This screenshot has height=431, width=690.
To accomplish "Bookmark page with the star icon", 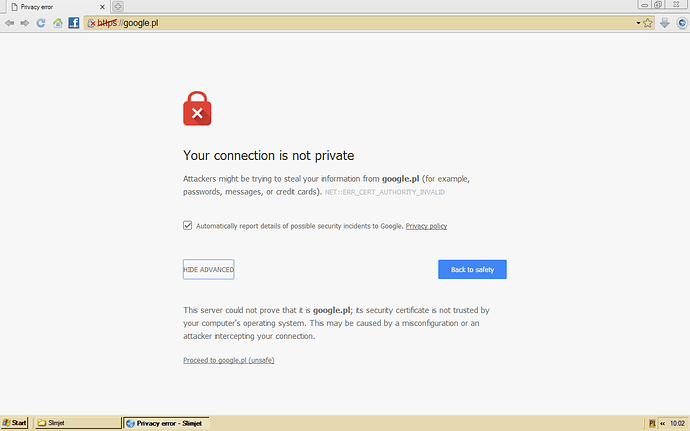I will 648,23.
